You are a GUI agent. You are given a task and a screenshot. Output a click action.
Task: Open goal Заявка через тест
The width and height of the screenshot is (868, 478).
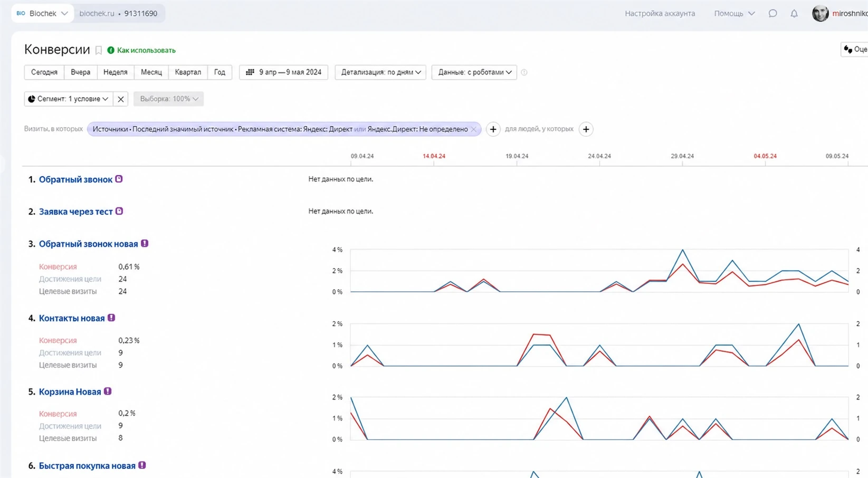(x=76, y=212)
